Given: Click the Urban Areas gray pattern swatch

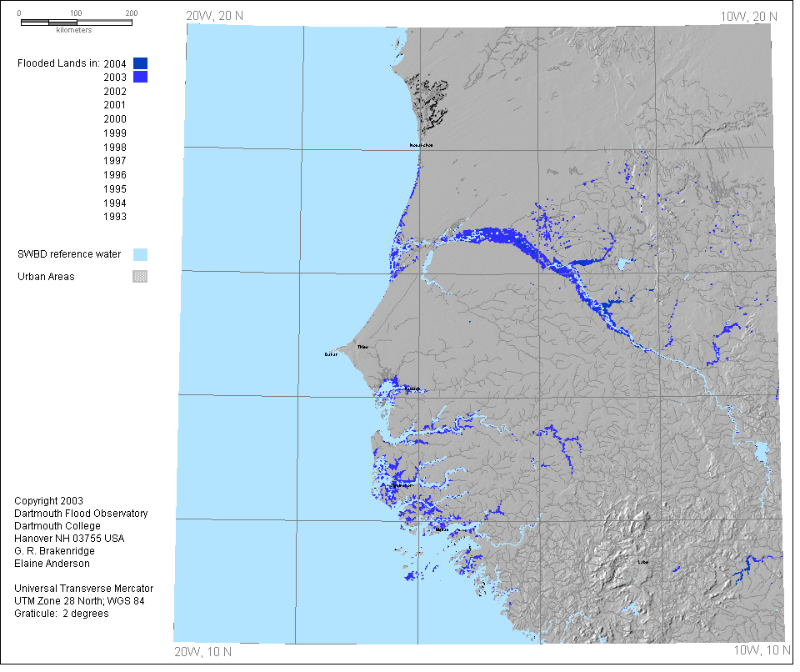Looking at the screenshot, I should point(140,277).
